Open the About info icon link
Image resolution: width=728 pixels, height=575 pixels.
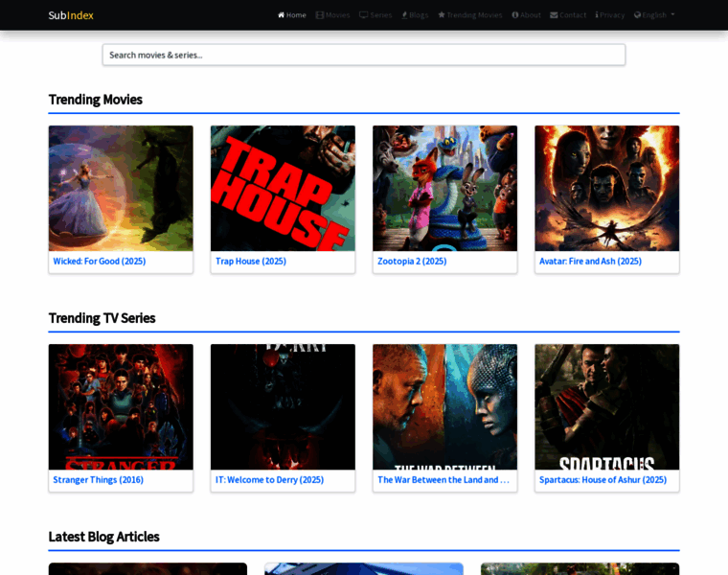515,15
